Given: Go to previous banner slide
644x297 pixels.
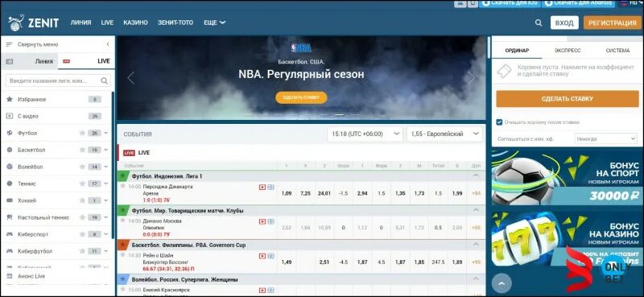Looking at the screenshot, I should click(130, 77).
